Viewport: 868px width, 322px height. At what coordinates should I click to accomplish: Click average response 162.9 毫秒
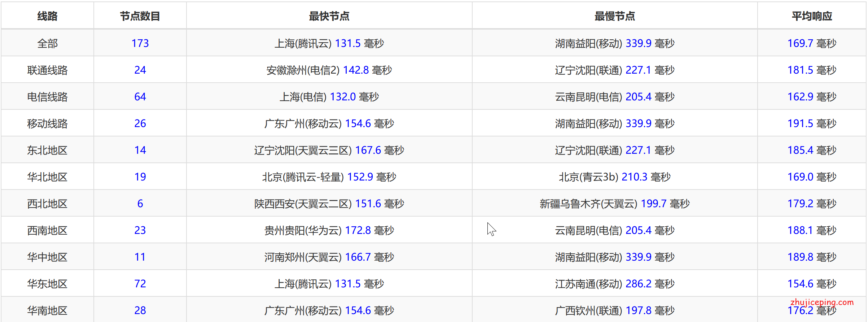click(812, 97)
